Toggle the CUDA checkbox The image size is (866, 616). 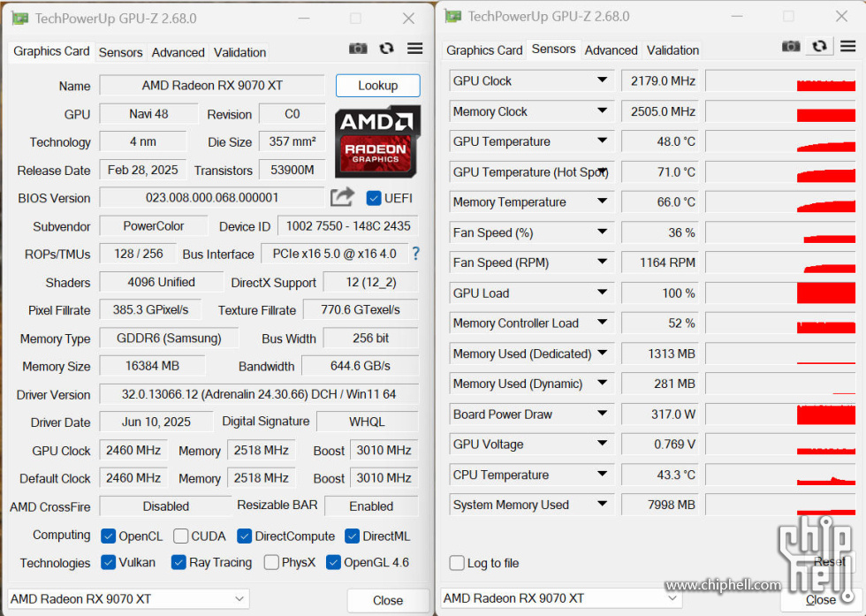[x=181, y=536]
